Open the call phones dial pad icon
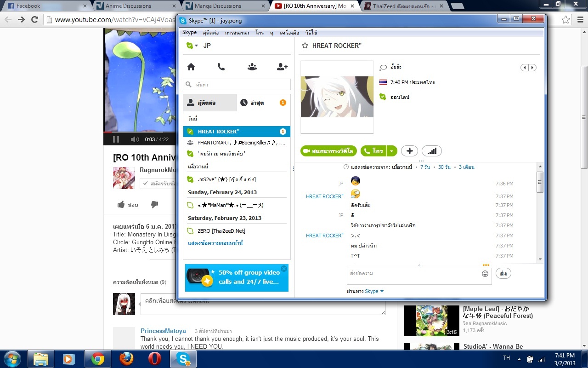Screen dimensions: 588x368 point(221,67)
